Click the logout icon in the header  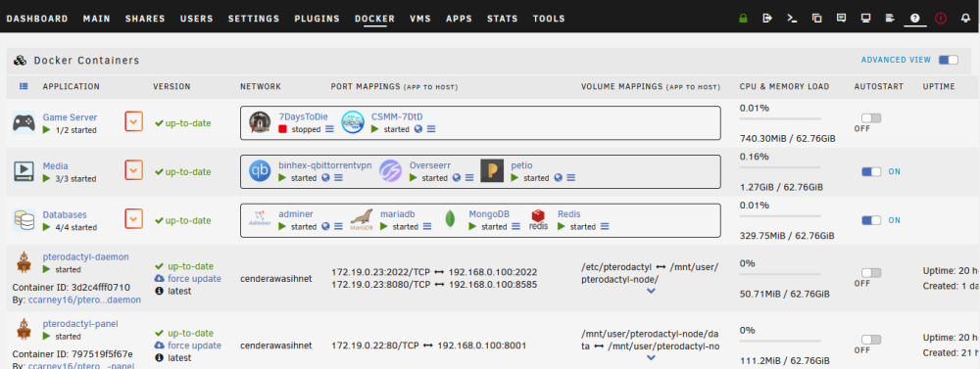767,19
